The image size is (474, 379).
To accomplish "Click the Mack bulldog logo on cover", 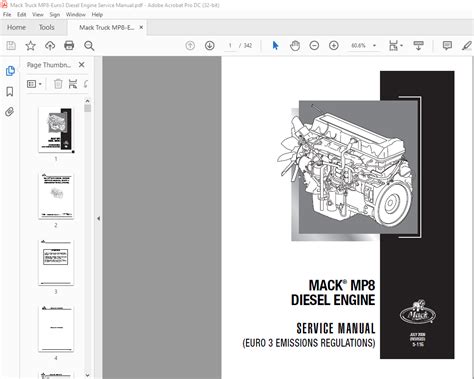I will [418, 312].
